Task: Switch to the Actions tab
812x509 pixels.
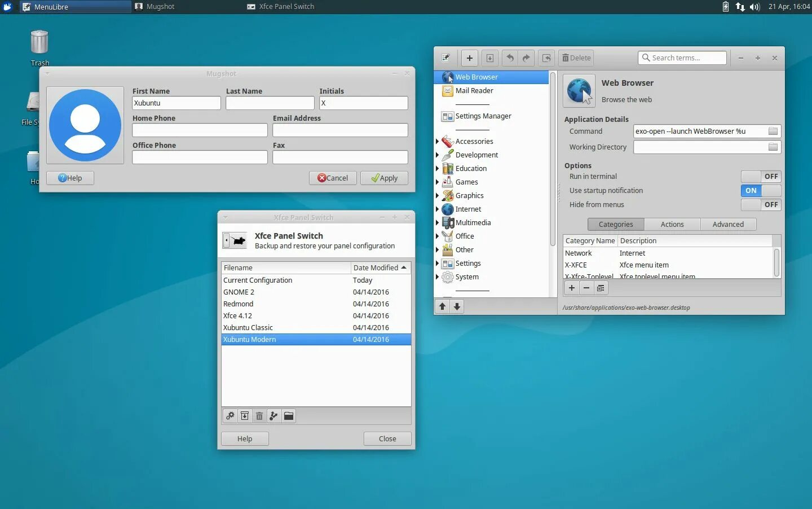Action: [x=672, y=224]
